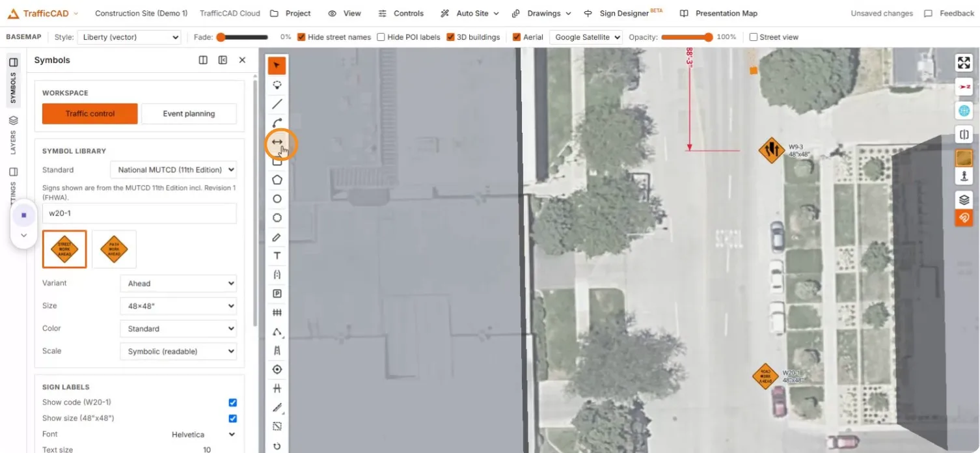Toggle 3D buildings checkbox
Viewport: 980px width, 453px height.
[x=450, y=37]
